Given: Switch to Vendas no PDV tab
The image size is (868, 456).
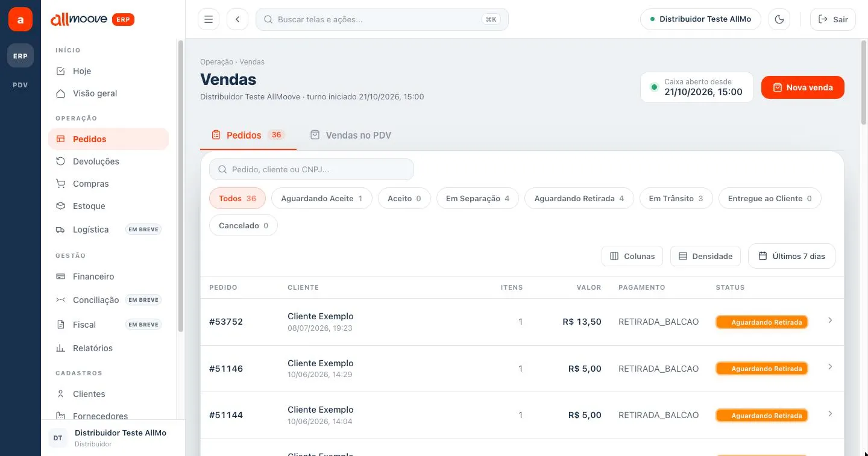Looking at the screenshot, I should coord(351,136).
